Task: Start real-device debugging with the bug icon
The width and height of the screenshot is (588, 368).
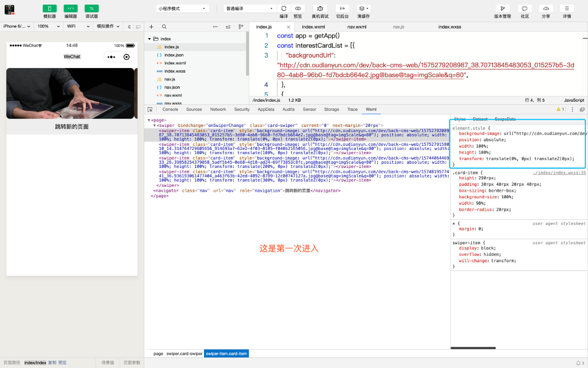Action: (x=320, y=8)
